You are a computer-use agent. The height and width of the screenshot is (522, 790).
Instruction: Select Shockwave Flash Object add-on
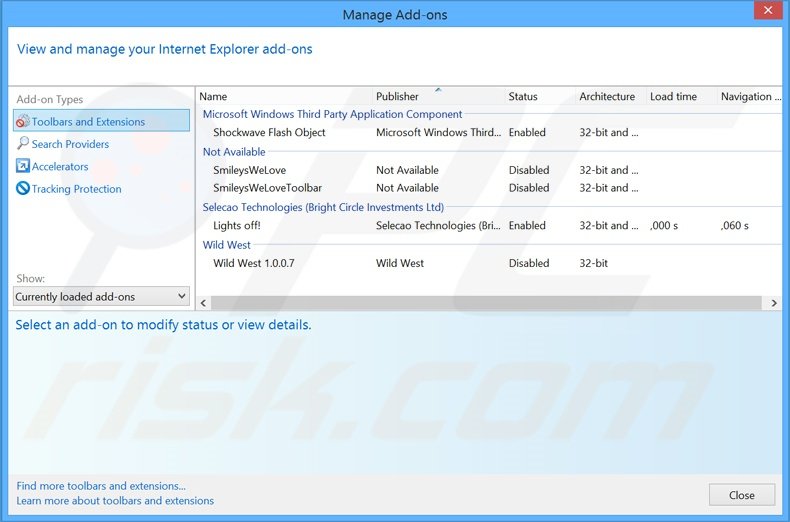tap(269, 132)
